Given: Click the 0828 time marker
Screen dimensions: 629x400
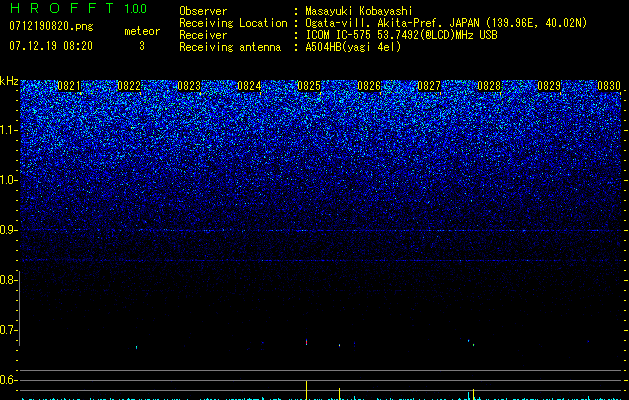Looking at the screenshot, I should click(489, 86).
